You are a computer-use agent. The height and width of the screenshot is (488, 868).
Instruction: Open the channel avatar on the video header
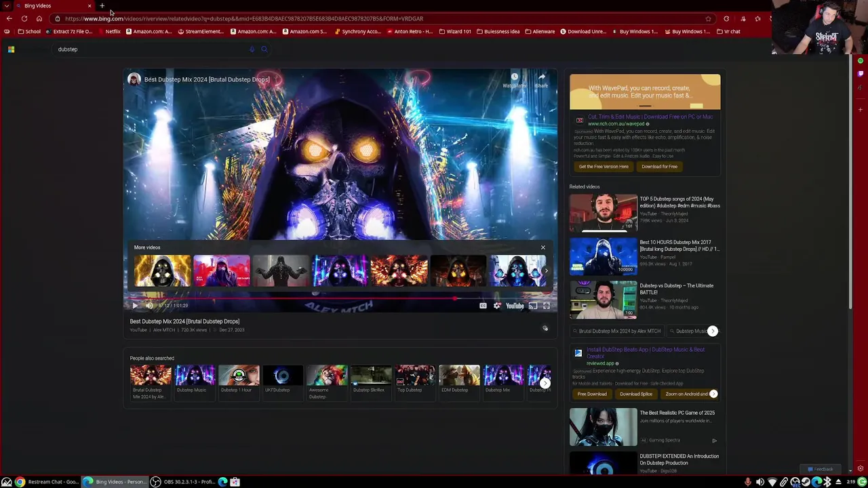134,79
